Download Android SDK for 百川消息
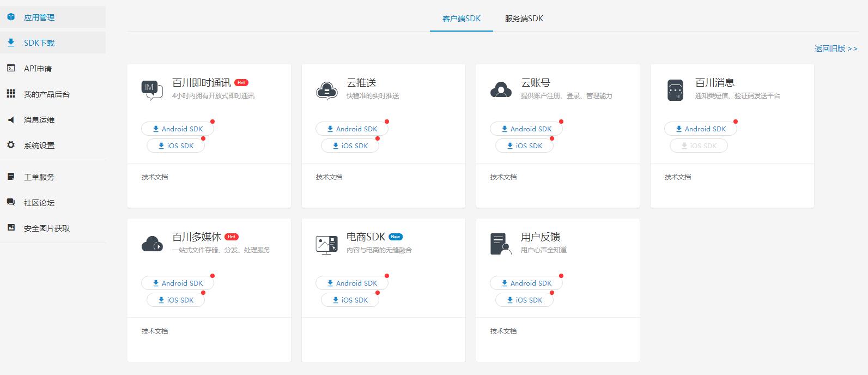Screen dimensions: 868x375 [x=701, y=129]
